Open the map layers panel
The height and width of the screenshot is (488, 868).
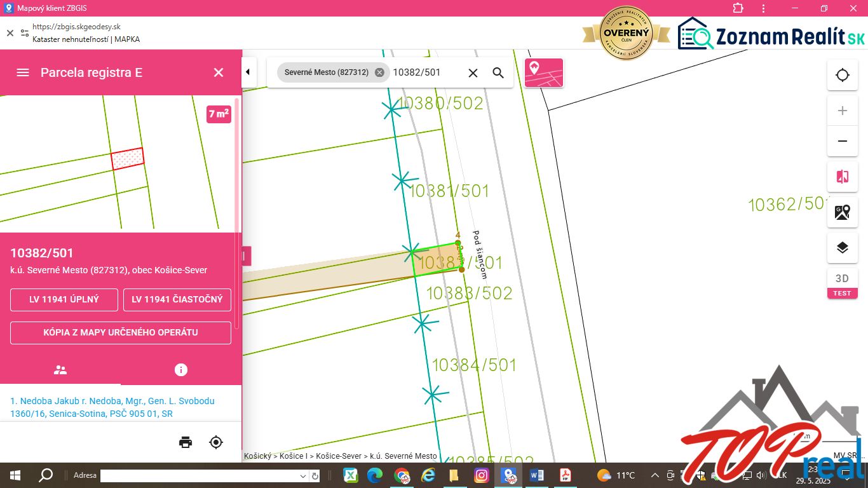point(843,248)
